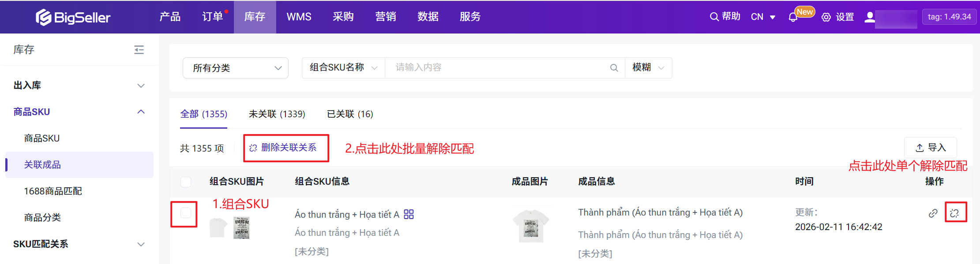Collapse the 商品SKU sidebar section
980x264 pixels.
point(79,112)
